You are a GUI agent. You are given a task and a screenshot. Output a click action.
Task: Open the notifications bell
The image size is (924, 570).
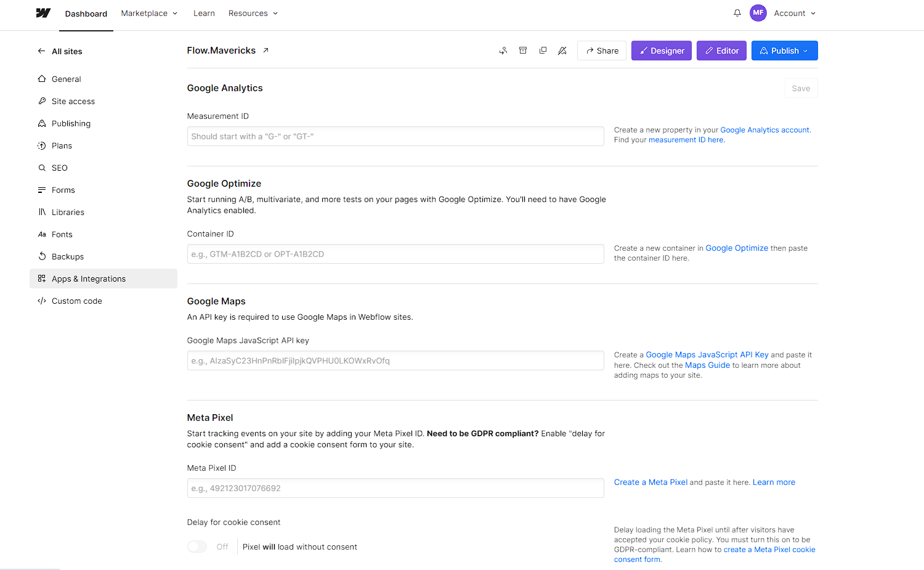pos(737,13)
